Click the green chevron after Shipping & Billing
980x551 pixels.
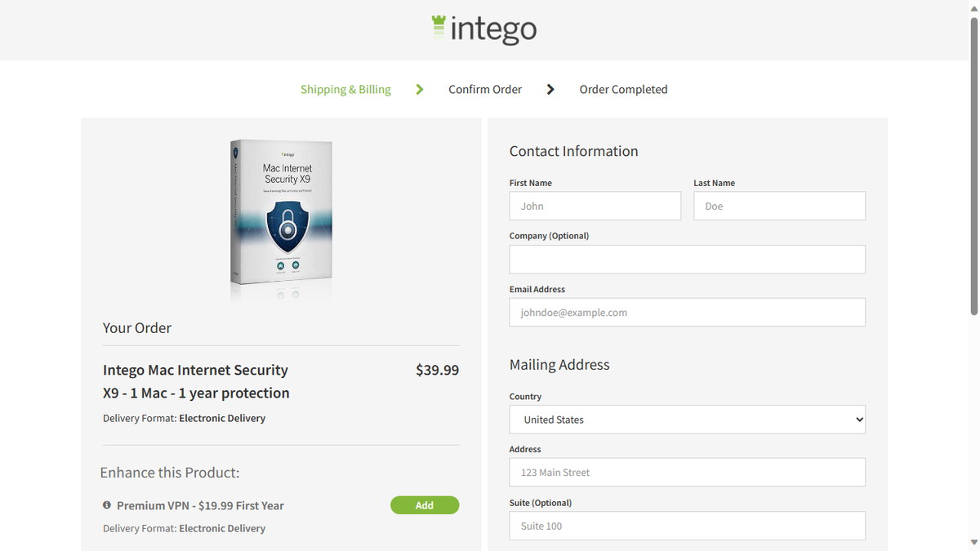click(419, 89)
